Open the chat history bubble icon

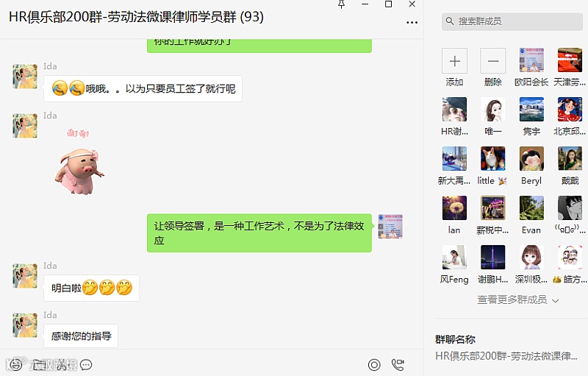coord(86,365)
